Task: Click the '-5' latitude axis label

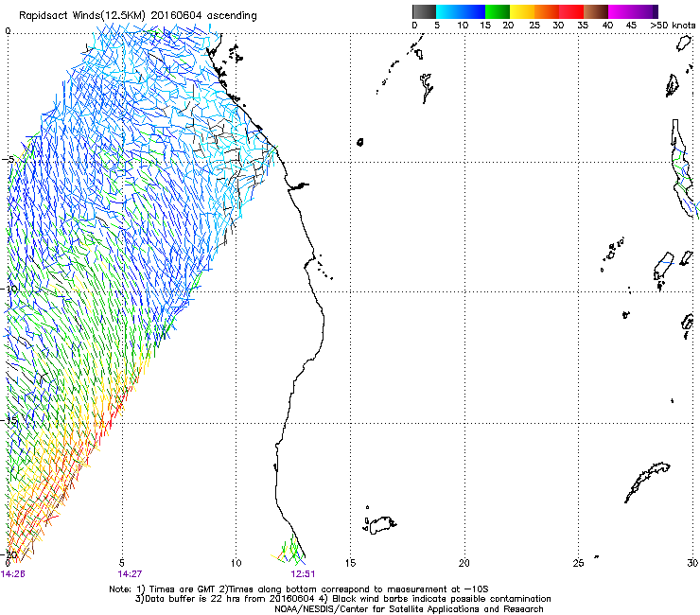Action: [x=8, y=160]
